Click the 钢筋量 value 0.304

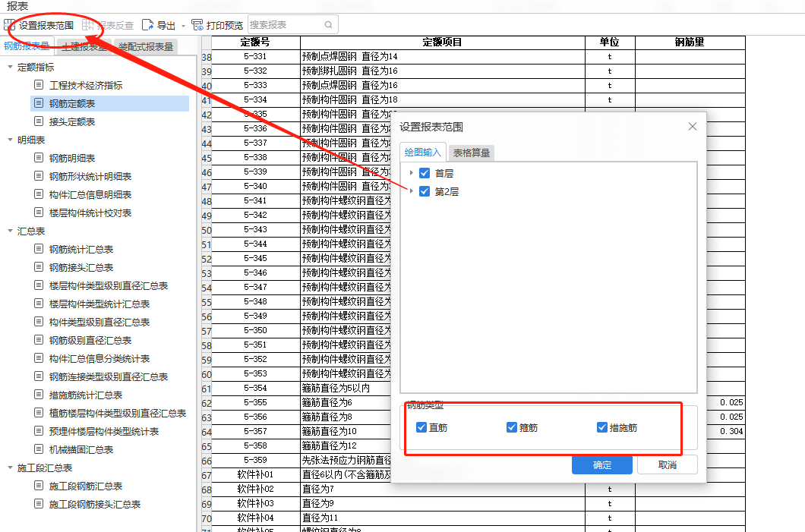click(731, 432)
